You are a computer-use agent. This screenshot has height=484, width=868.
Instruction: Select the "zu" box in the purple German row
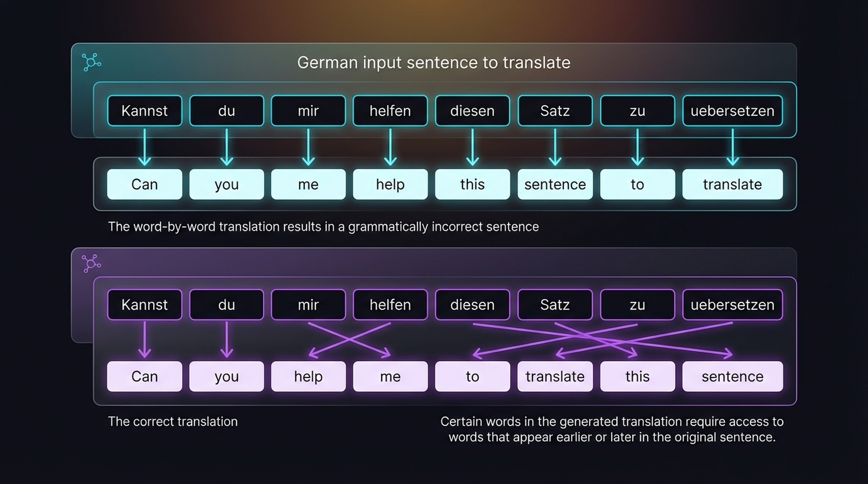click(637, 305)
